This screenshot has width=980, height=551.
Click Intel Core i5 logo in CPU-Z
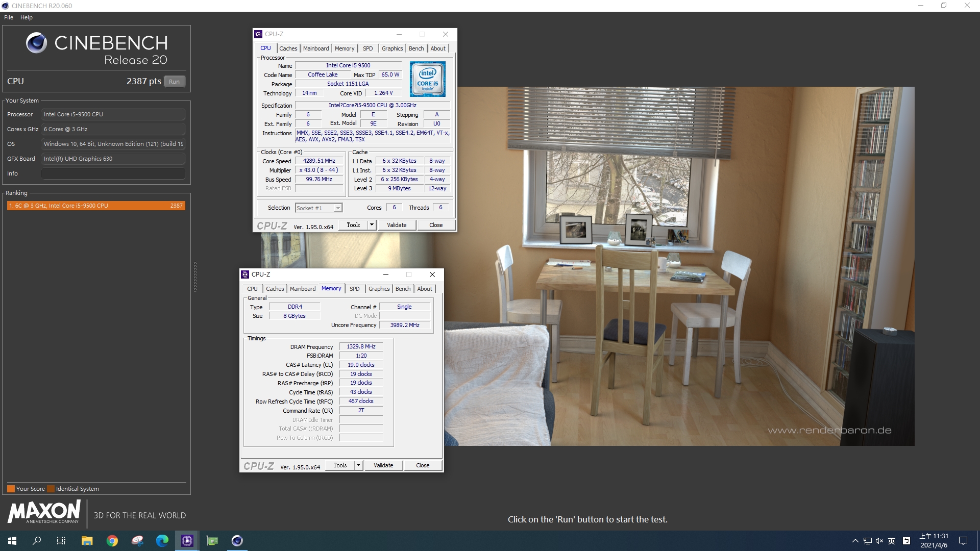pyautogui.click(x=428, y=79)
